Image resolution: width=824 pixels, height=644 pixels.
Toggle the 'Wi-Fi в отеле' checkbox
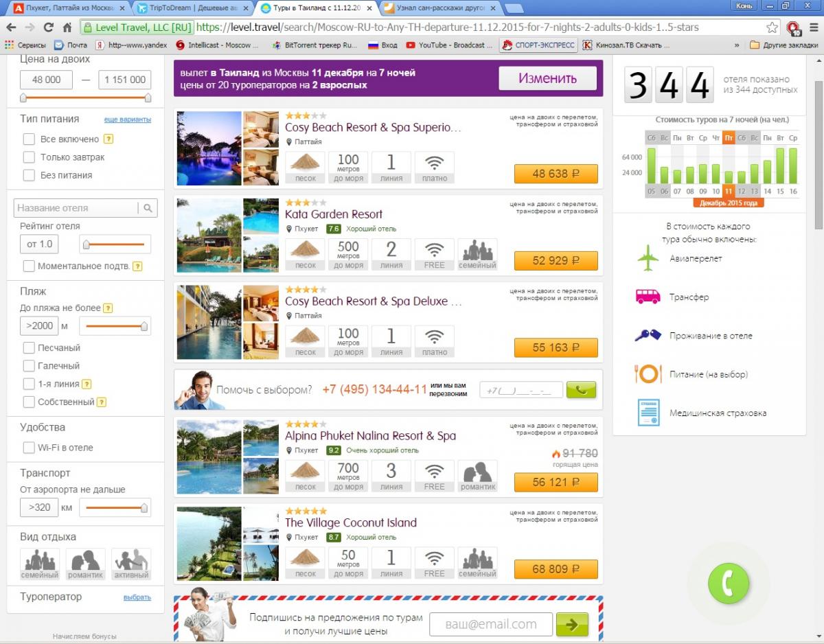(29, 448)
